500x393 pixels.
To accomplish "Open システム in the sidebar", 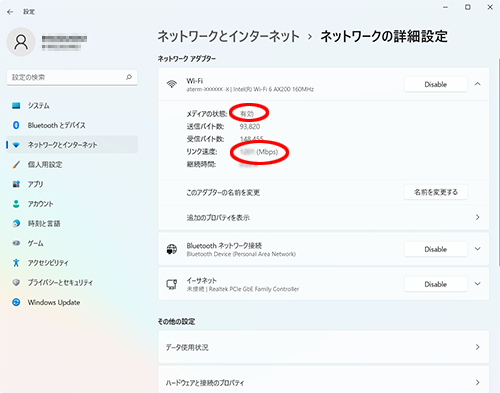I will coord(72,106).
